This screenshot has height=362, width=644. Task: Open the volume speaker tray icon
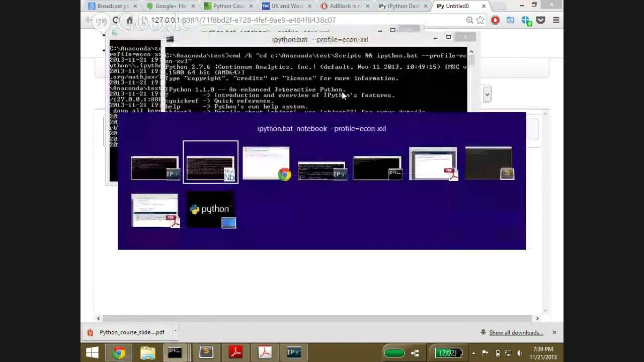click(x=519, y=353)
